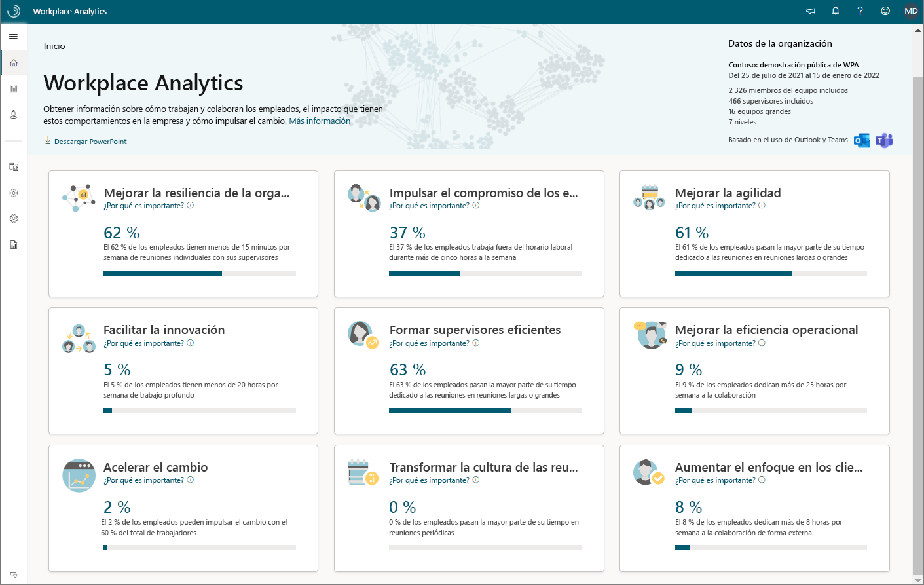Screen dimensions: 924x585
Task: Click the 0 % value
Action: click(403, 507)
